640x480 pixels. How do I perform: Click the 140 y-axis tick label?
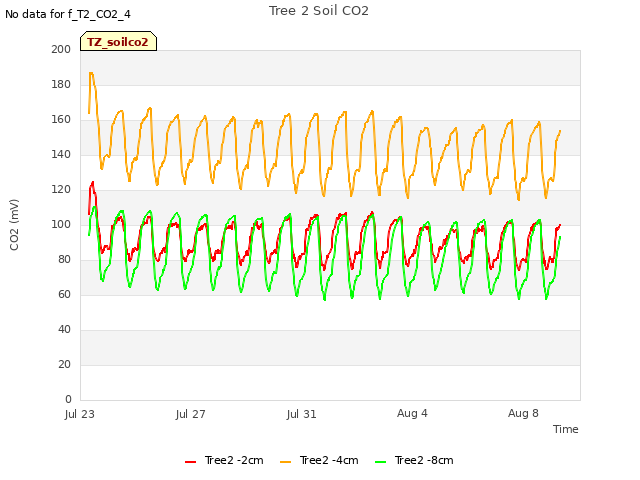61,155
